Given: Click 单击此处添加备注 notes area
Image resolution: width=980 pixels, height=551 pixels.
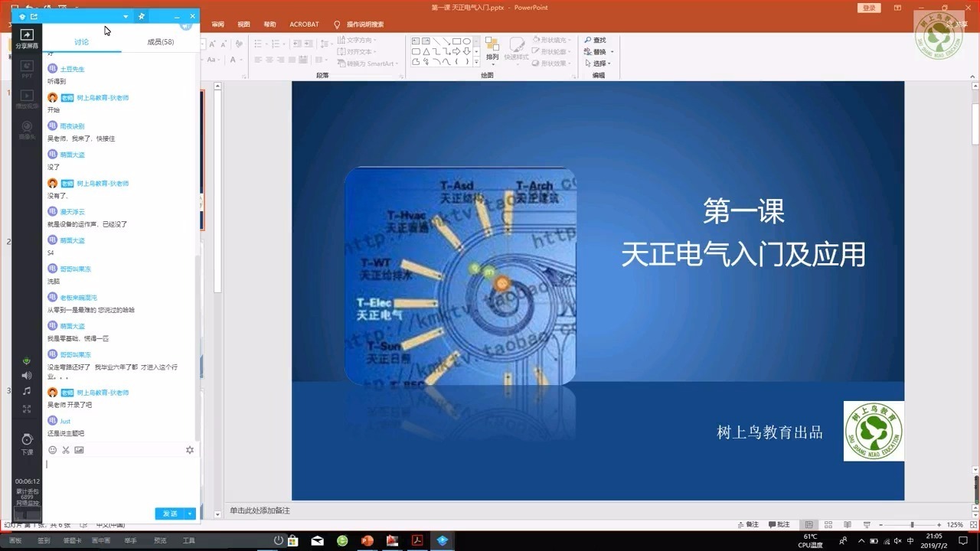Looking at the screenshot, I should click(x=260, y=510).
